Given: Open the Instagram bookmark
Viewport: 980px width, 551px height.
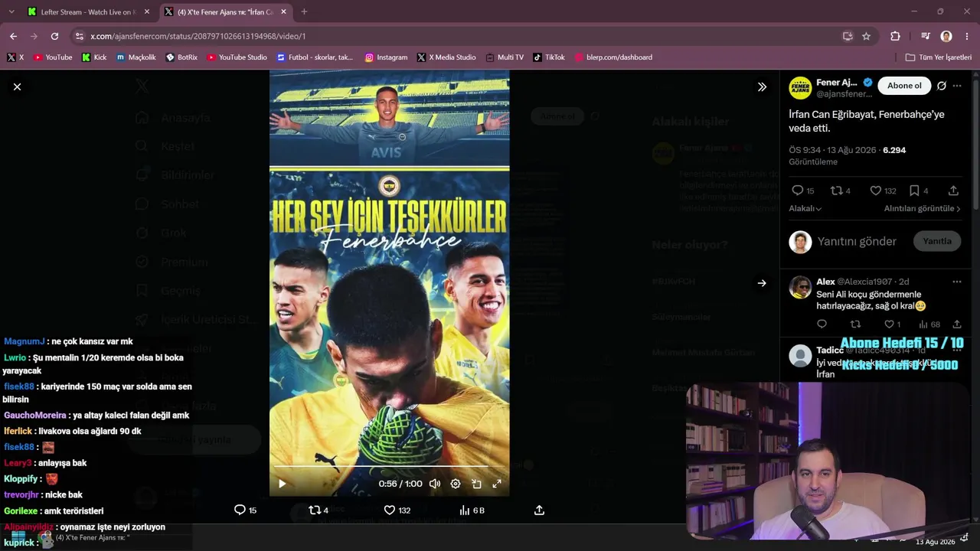Looking at the screenshot, I should point(386,57).
